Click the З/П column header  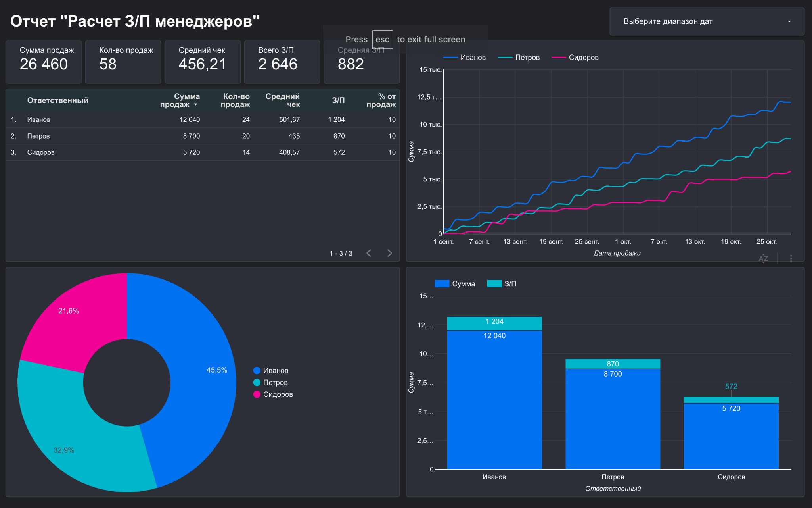(x=338, y=100)
